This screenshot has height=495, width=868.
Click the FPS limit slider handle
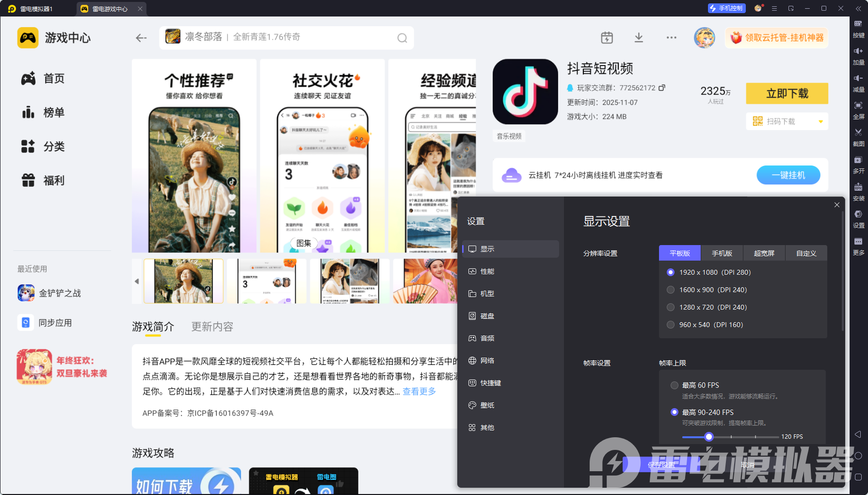pyautogui.click(x=709, y=437)
